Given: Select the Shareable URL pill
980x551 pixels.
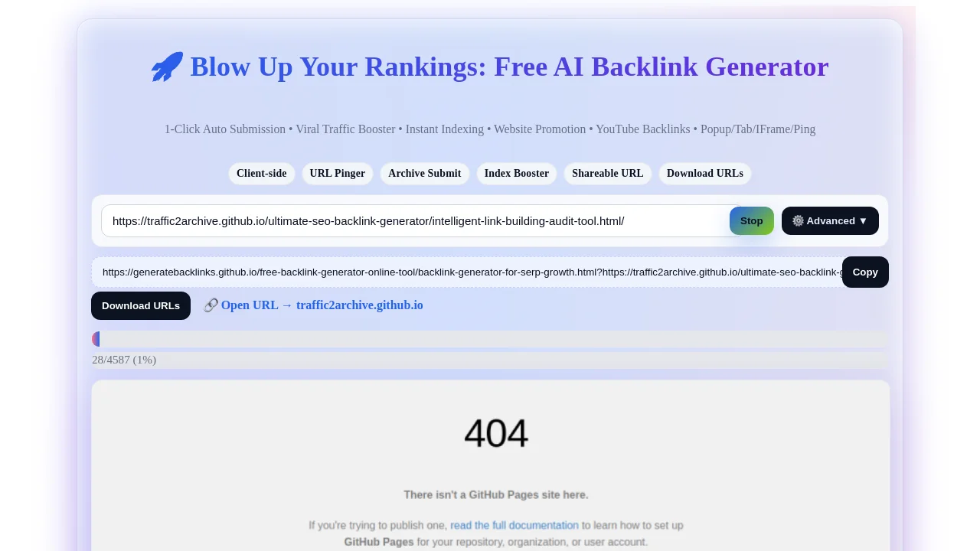Looking at the screenshot, I should (608, 174).
